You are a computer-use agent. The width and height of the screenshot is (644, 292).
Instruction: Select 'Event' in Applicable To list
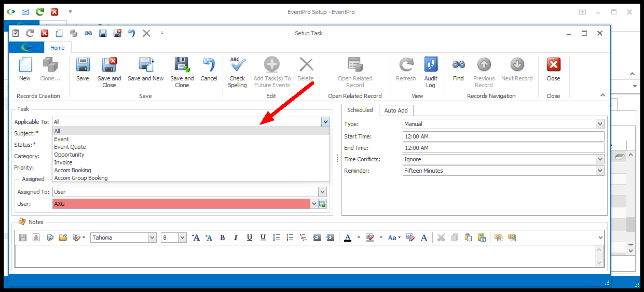[x=191, y=139]
